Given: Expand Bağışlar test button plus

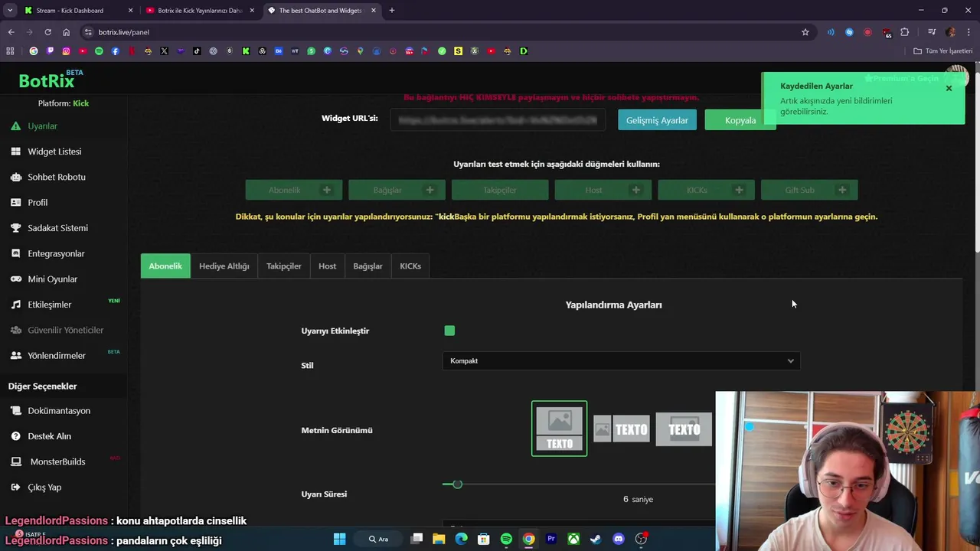Looking at the screenshot, I should [430, 190].
